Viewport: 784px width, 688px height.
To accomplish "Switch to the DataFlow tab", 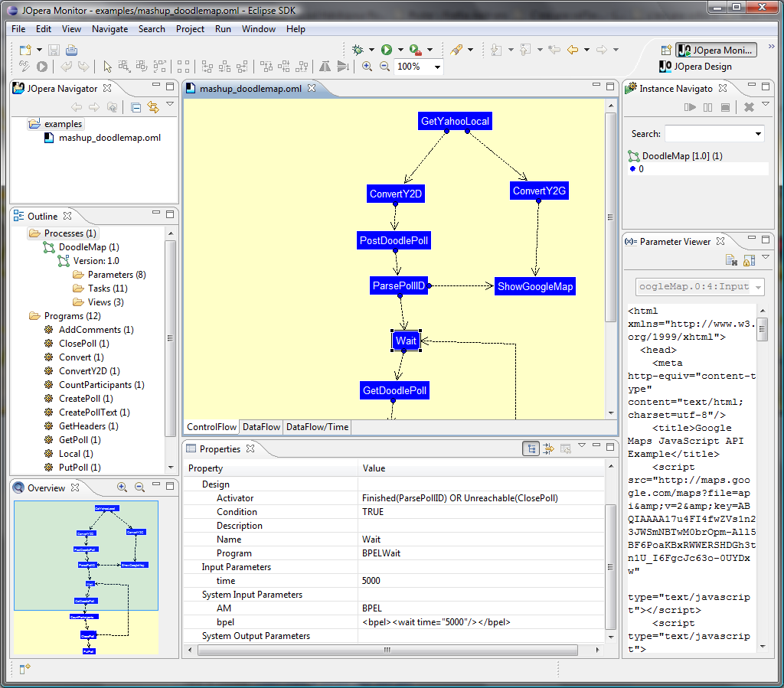I will tap(261, 427).
